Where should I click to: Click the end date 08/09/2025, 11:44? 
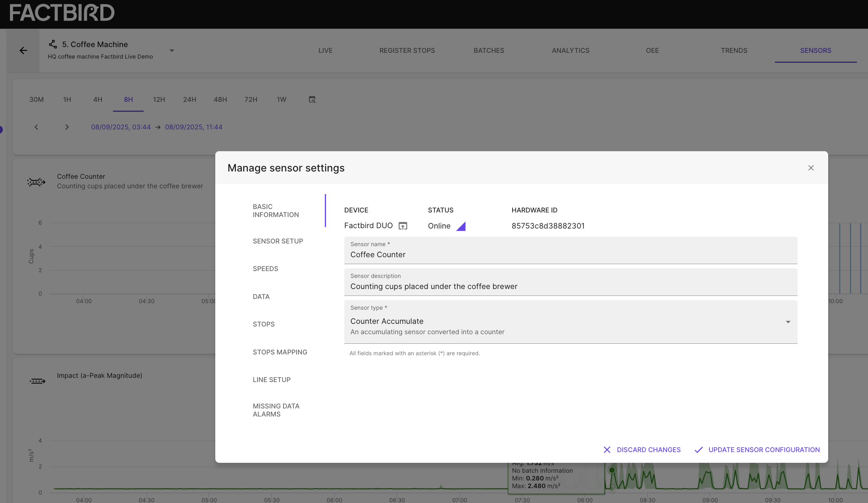(x=193, y=127)
